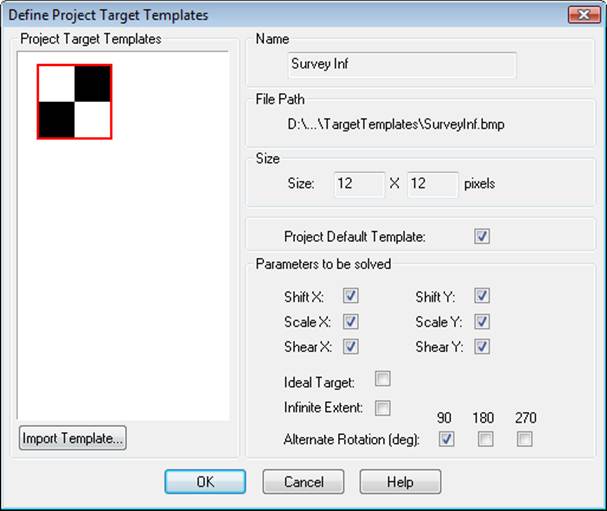The width and height of the screenshot is (607, 511).
Task: Click the Import Template button
Action: (72, 438)
